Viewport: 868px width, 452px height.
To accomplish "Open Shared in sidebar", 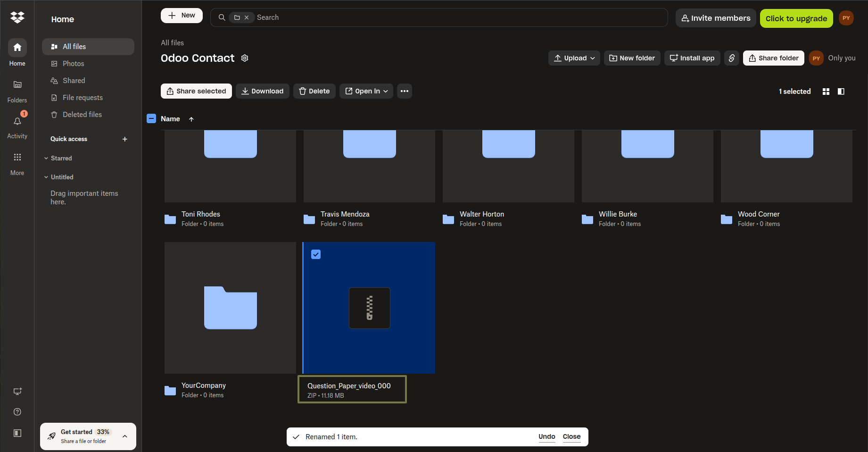I will tap(88, 81).
